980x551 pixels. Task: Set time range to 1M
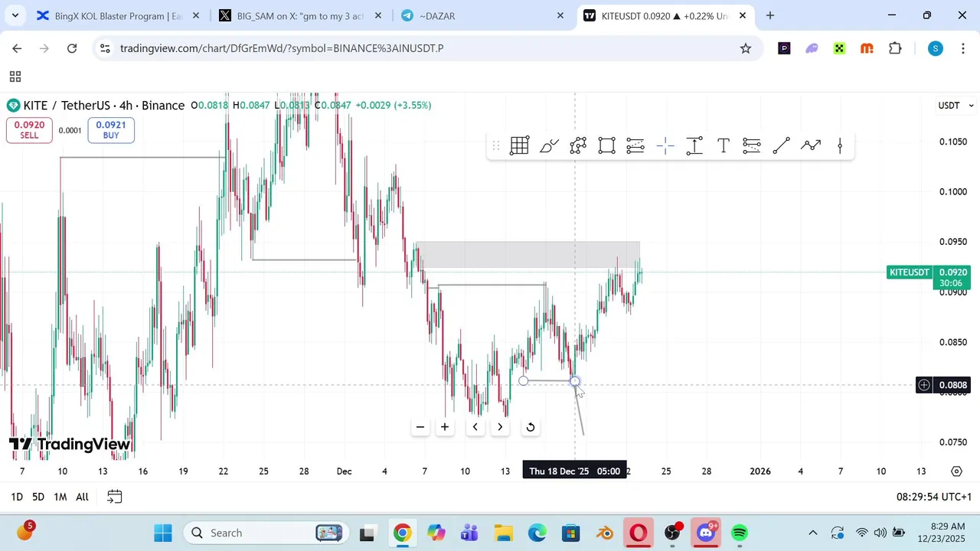60,497
